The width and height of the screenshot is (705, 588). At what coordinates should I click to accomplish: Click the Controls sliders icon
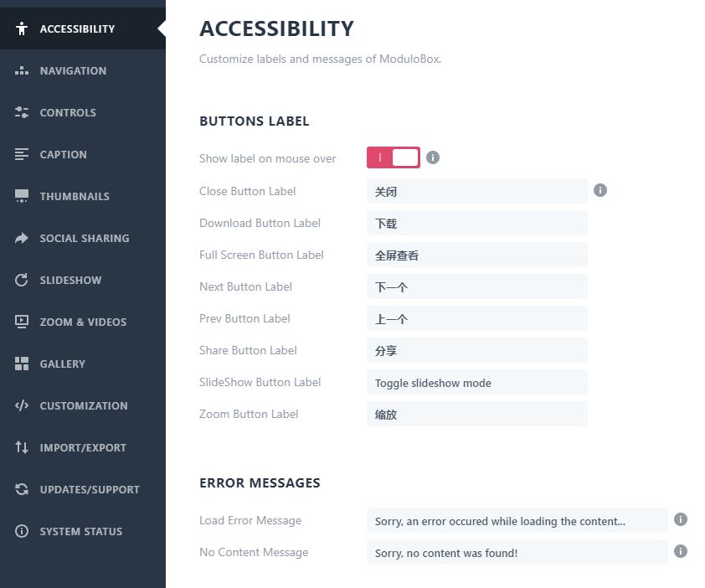[22, 113]
